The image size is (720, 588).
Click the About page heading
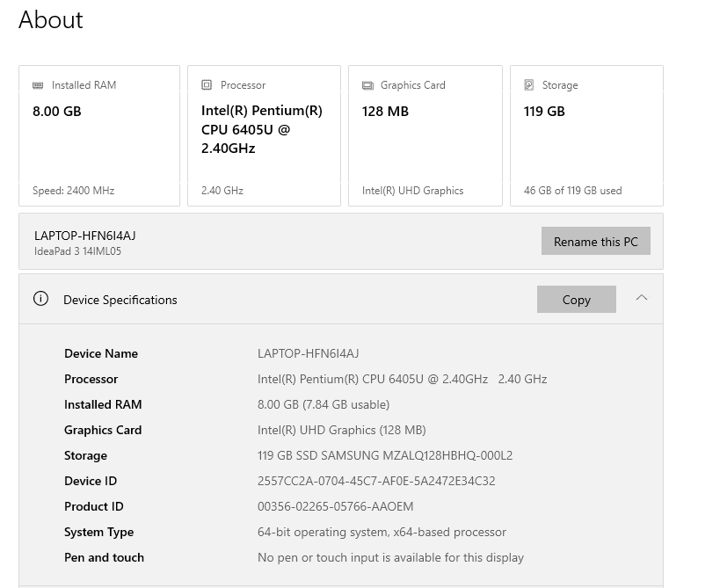(51, 20)
